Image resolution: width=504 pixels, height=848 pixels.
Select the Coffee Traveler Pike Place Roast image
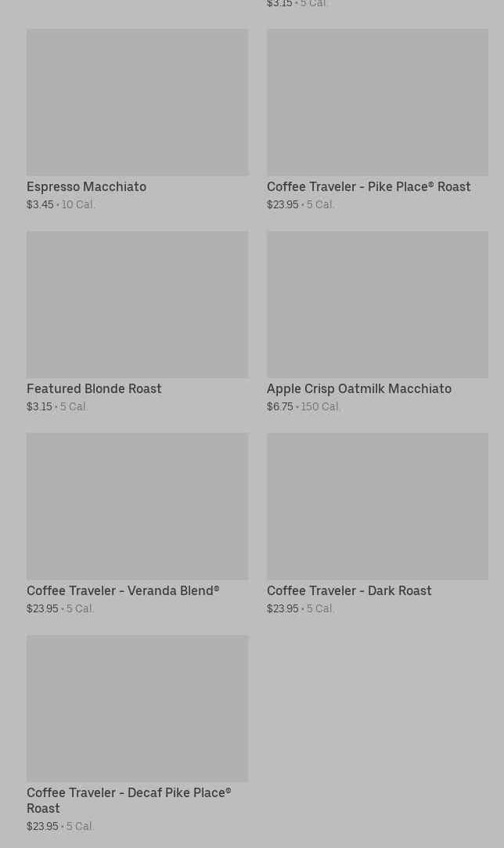[x=377, y=103]
